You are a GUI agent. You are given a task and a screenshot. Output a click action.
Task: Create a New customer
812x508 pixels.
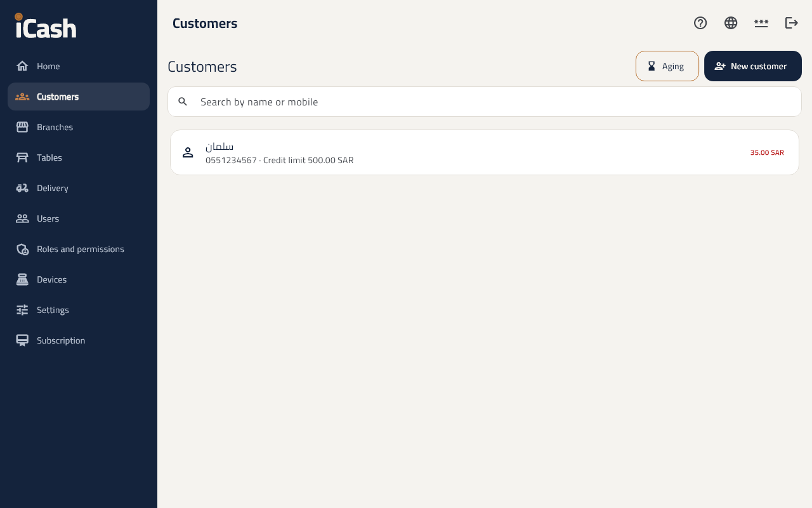753,66
